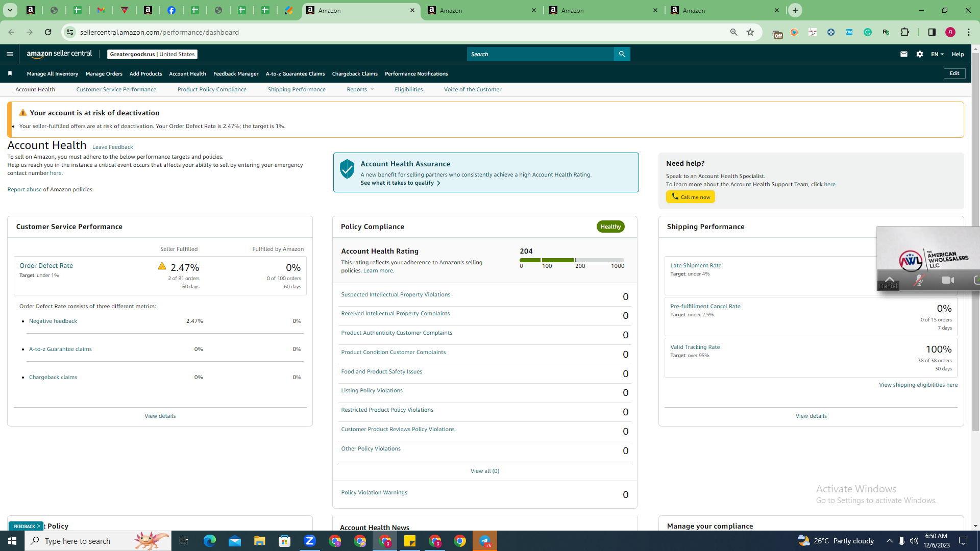
Task: Click the magnifier search button in Seller Central
Action: pos(622,54)
